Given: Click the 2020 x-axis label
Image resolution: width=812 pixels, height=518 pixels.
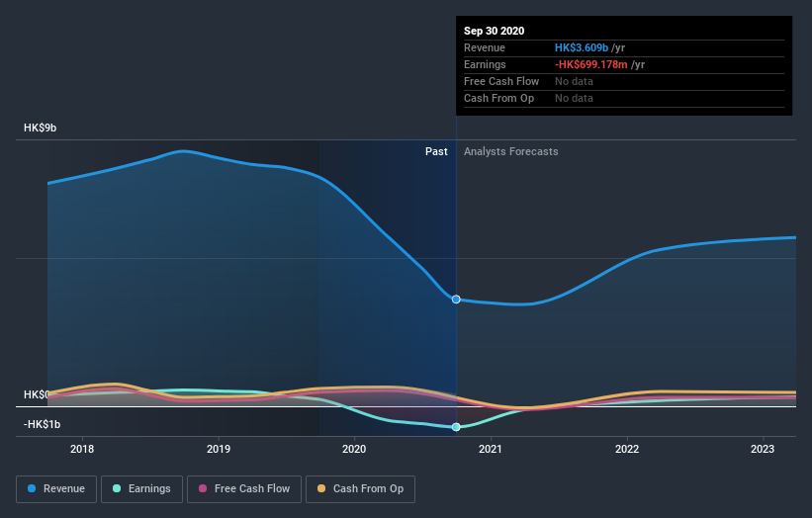Looking at the screenshot, I should 354,449.
